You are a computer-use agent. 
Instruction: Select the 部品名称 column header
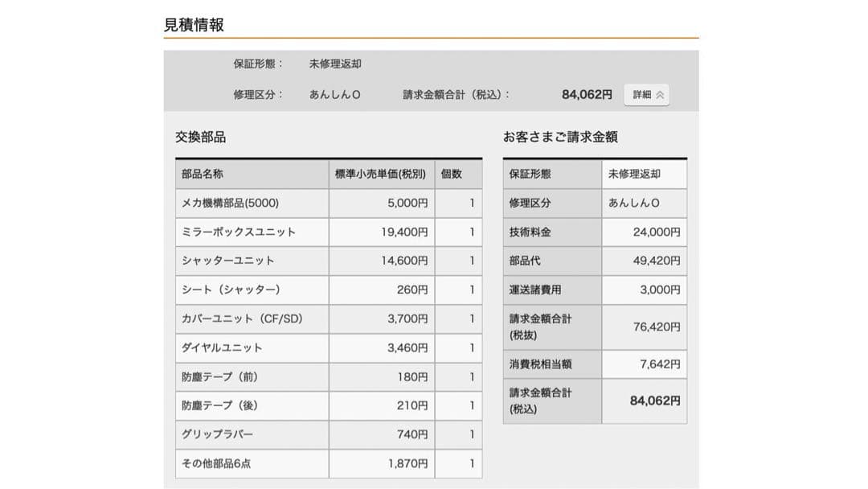pyautogui.click(x=203, y=174)
